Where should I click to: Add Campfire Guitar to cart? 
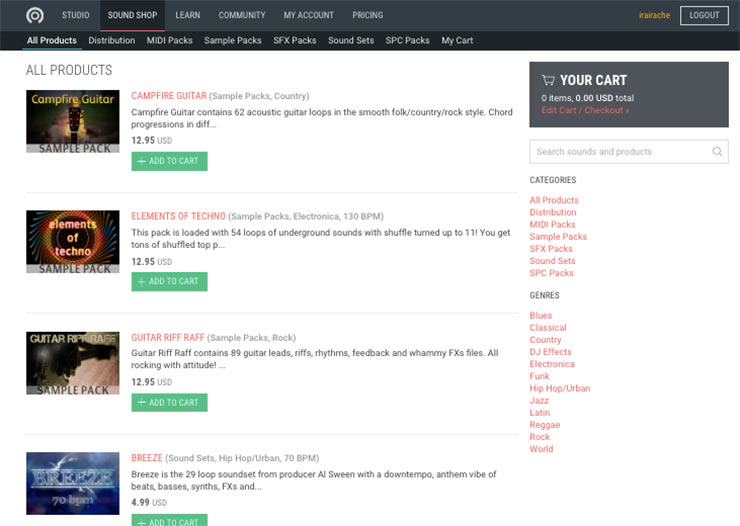coord(169,161)
